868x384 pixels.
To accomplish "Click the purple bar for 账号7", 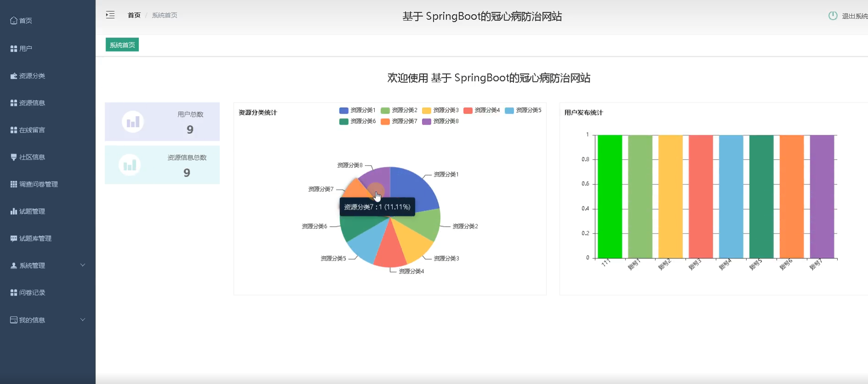I will coord(822,196).
